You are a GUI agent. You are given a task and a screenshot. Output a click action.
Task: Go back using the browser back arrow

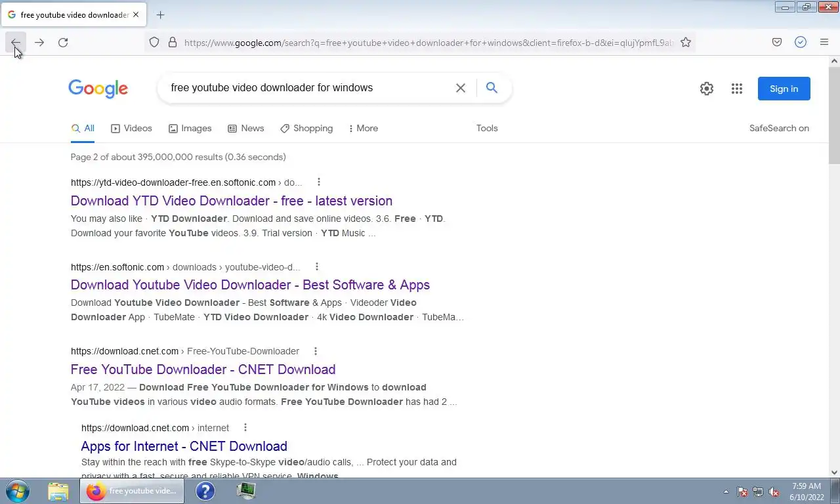(16, 43)
